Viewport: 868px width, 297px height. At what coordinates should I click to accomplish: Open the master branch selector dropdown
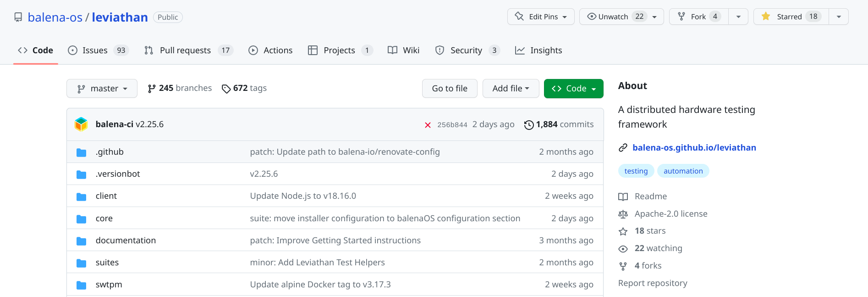coord(102,89)
